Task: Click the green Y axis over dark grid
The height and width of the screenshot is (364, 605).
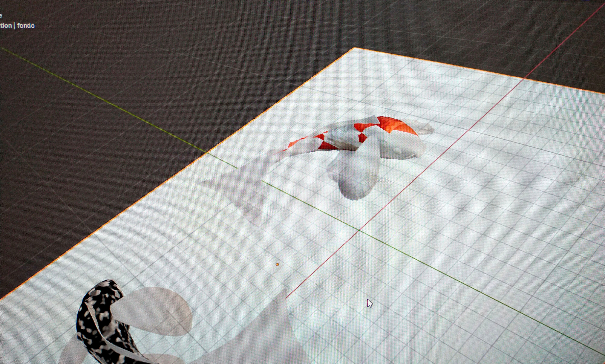Action: pyautogui.click(x=98, y=97)
